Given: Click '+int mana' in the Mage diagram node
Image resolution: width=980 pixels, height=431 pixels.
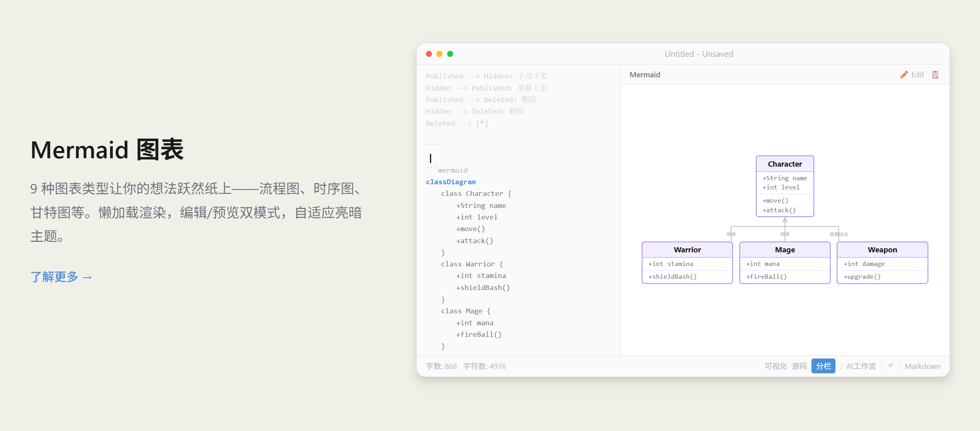Looking at the screenshot, I should click(x=763, y=264).
